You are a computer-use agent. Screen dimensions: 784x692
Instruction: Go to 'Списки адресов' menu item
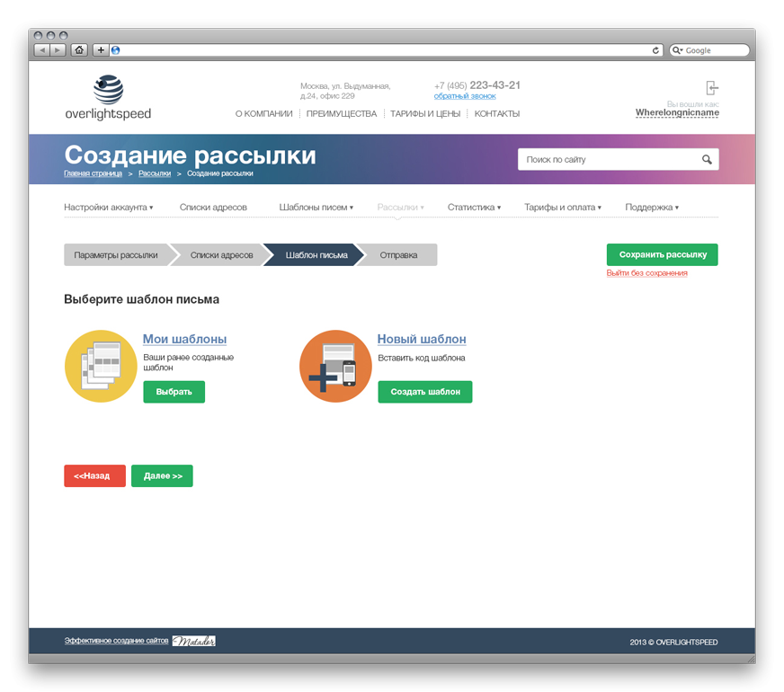[x=213, y=208]
